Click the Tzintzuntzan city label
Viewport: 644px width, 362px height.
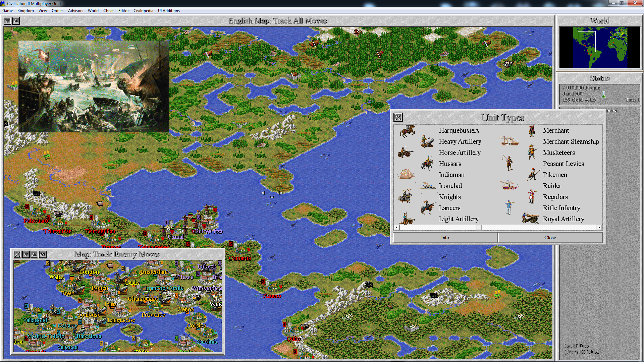[x=58, y=231]
